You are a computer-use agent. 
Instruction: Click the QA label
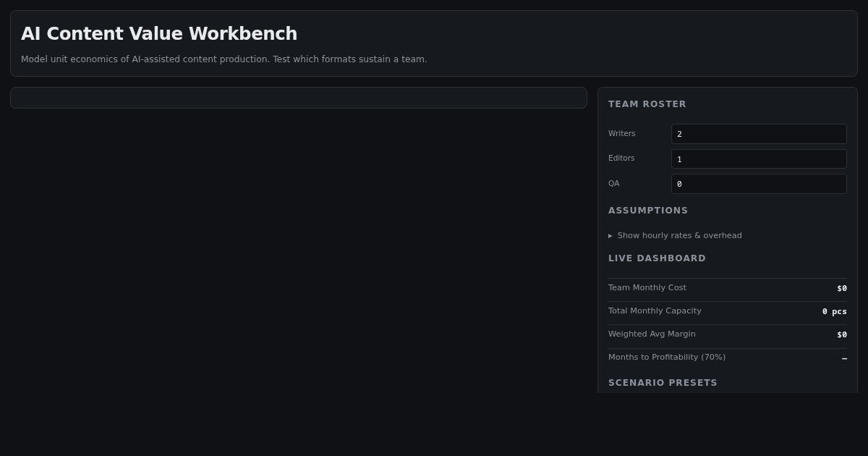[614, 183]
